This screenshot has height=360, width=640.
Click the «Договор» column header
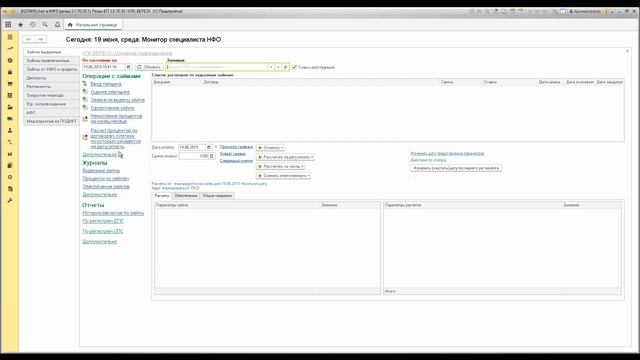pos(320,82)
